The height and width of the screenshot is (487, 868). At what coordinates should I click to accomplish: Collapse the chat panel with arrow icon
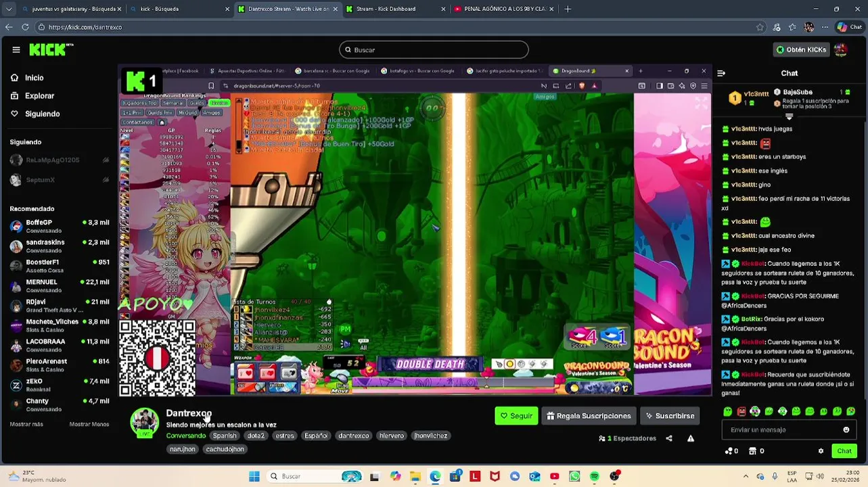[x=721, y=73]
